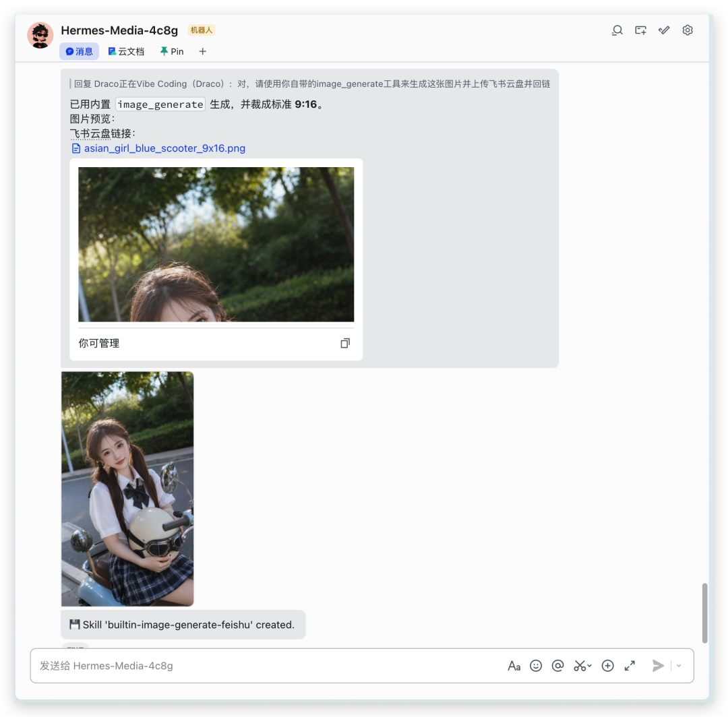728x717 pixels.
Task: Send the message with the paper-plane icon
Action: [x=658, y=666]
